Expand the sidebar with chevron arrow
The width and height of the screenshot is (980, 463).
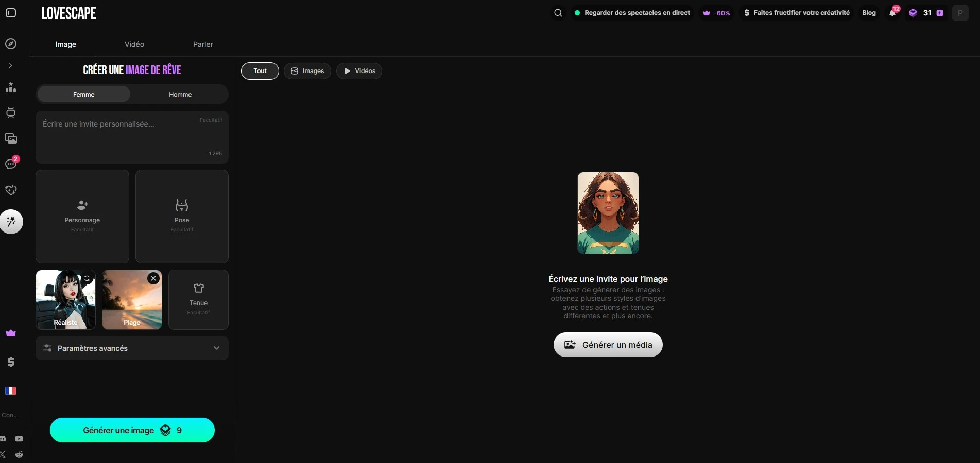click(x=10, y=65)
